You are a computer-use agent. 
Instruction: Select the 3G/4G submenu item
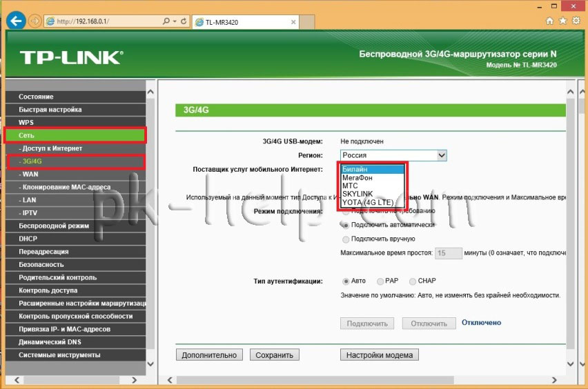(76, 161)
